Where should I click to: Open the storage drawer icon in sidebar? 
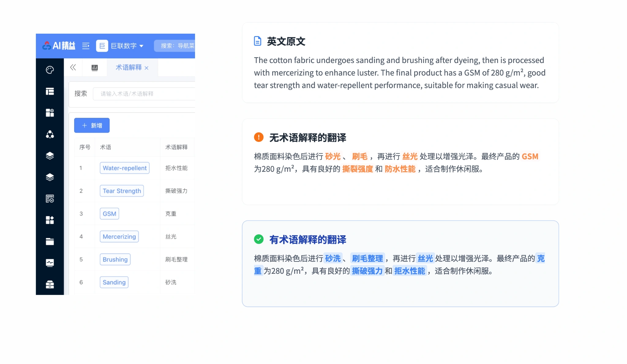(50, 284)
